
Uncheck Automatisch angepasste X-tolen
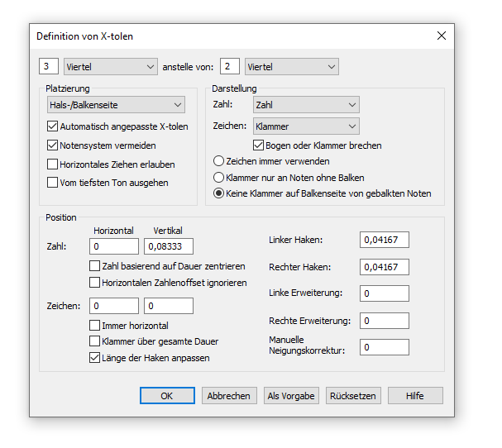[x=52, y=126]
